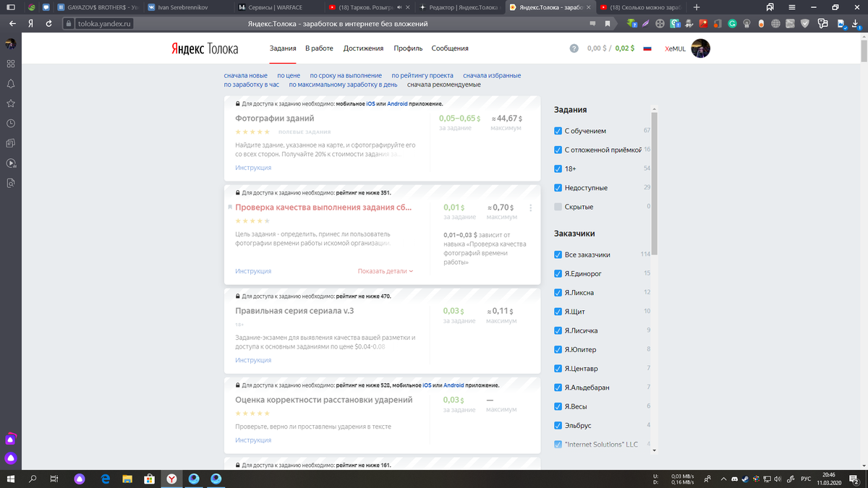Open the Windows Start button
Image resolution: width=868 pixels, height=488 pixels.
[12, 479]
